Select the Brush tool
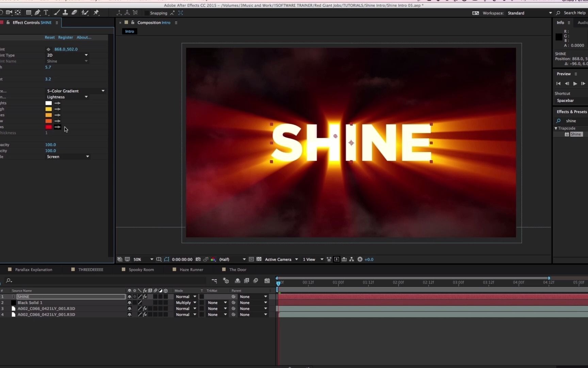This screenshot has height=368, width=588. click(x=56, y=13)
